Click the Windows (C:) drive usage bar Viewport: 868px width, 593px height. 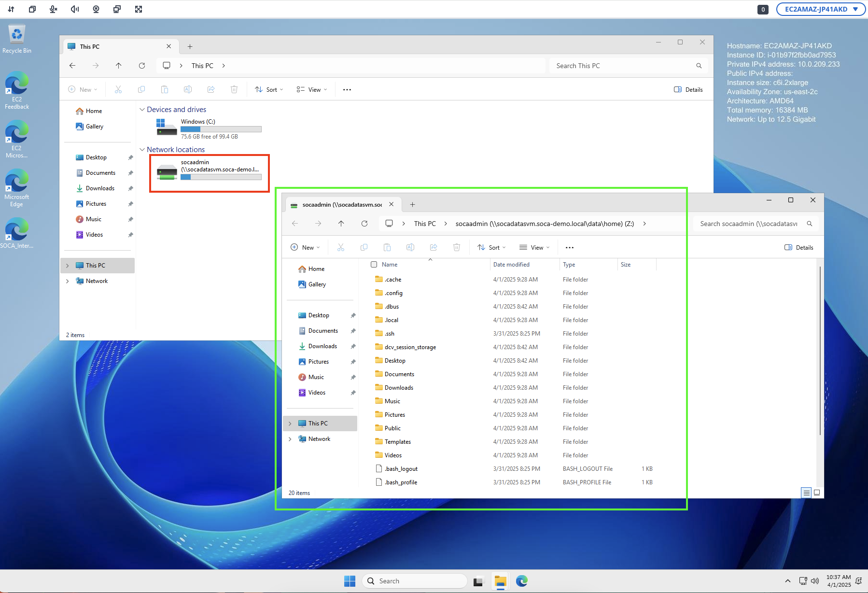tap(221, 129)
